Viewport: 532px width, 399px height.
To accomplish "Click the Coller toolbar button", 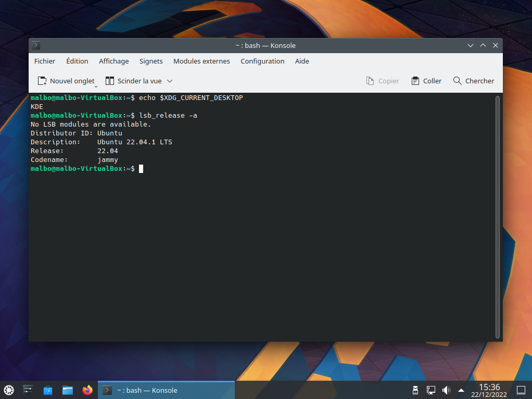I will tap(426, 81).
